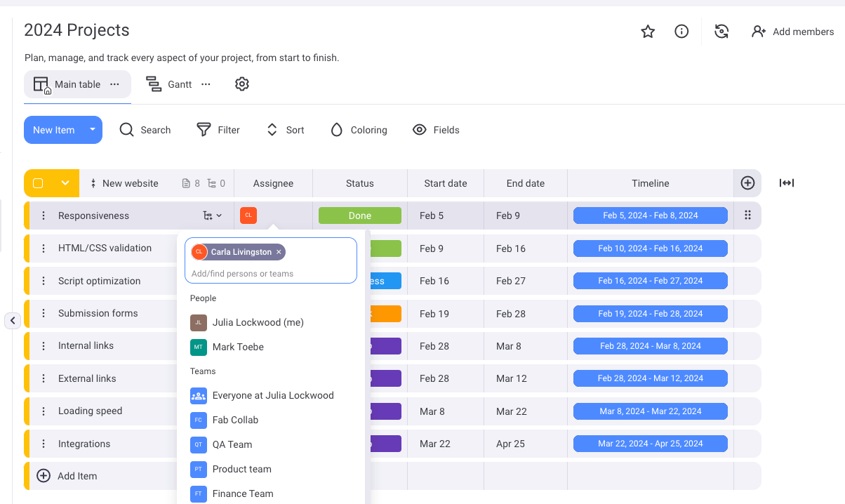The image size is (845, 504).
Task: Open Loading speed row menu dots
Action: point(44,411)
